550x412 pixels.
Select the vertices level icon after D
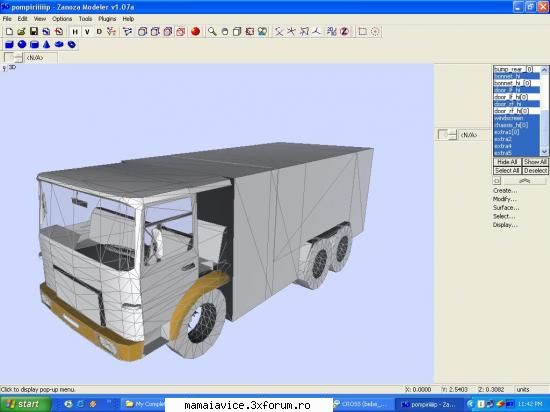tap(112, 32)
